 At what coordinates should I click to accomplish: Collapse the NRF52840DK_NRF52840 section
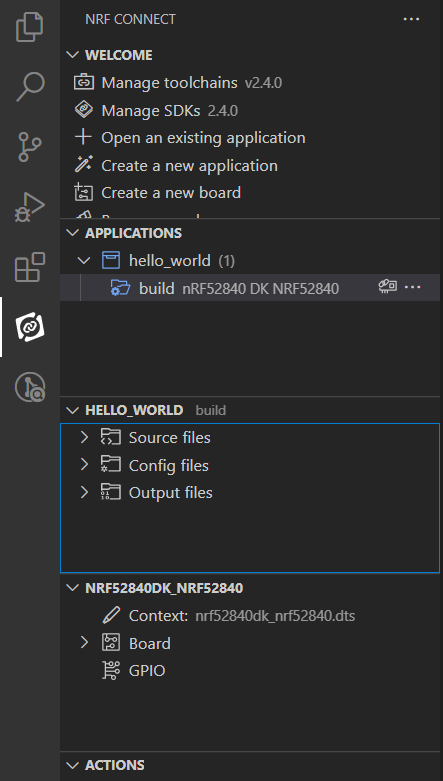point(73,588)
